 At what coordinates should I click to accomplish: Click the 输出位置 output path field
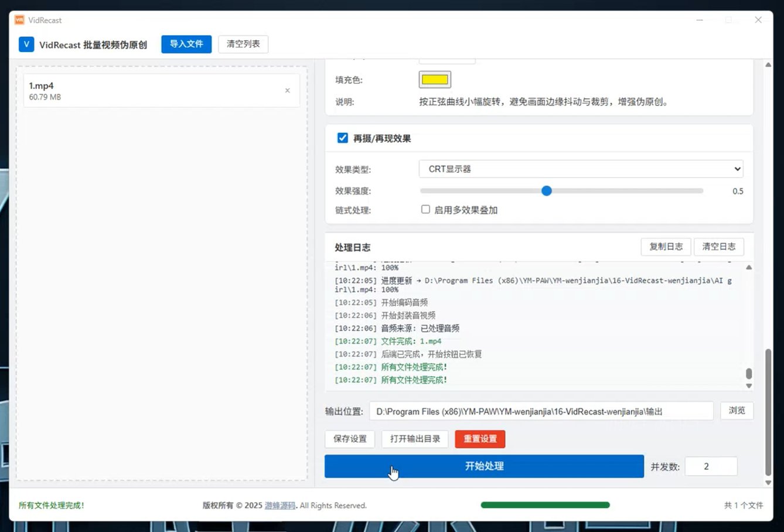(541, 411)
